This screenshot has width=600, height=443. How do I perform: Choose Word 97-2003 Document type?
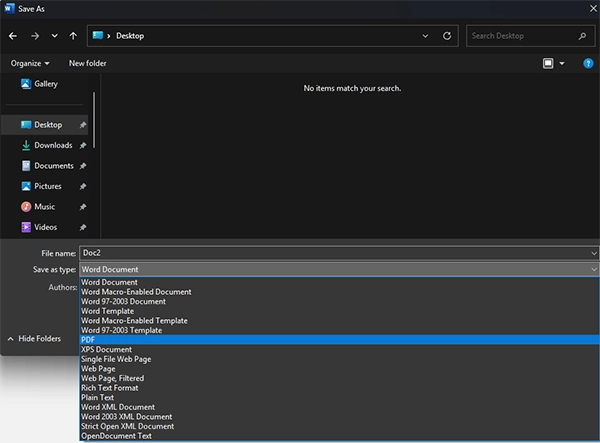339,301
